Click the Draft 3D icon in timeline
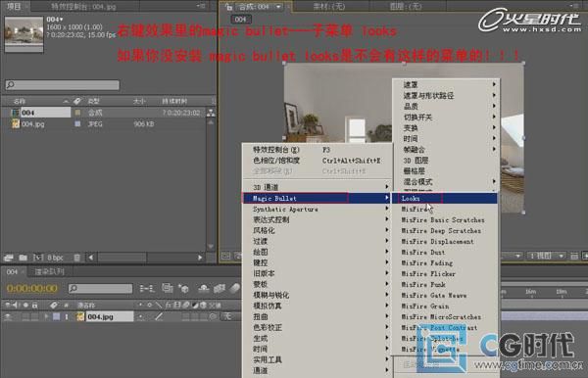 coord(168,288)
